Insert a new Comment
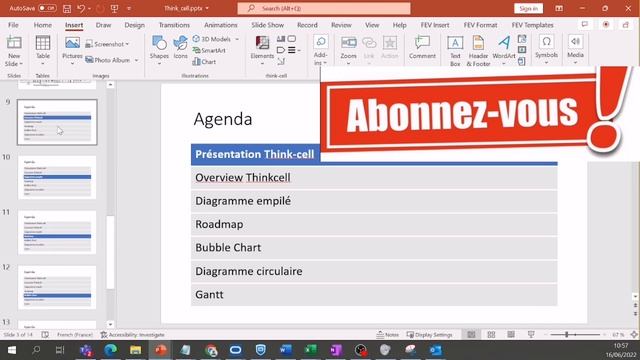The width and height of the screenshot is (640, 360). click(422, 47)
